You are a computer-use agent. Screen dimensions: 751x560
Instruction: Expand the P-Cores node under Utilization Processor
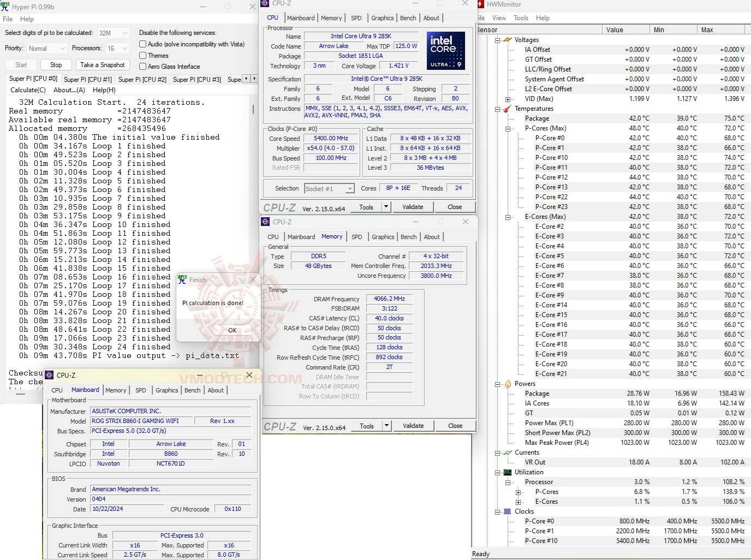click(518, 492)
